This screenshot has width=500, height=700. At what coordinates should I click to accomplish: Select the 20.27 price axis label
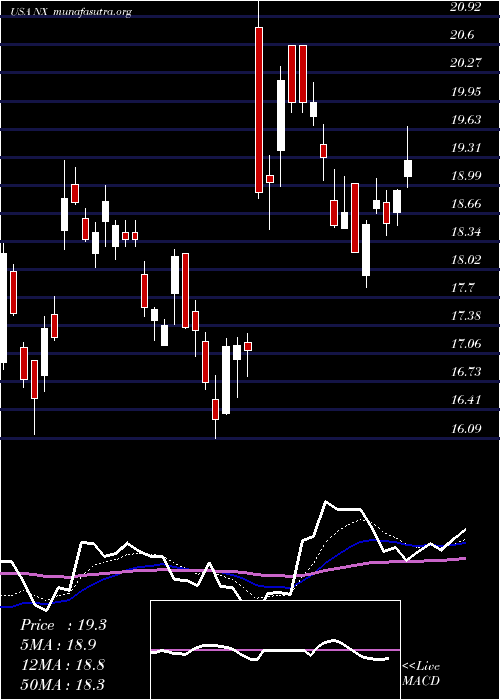[466, 63]
